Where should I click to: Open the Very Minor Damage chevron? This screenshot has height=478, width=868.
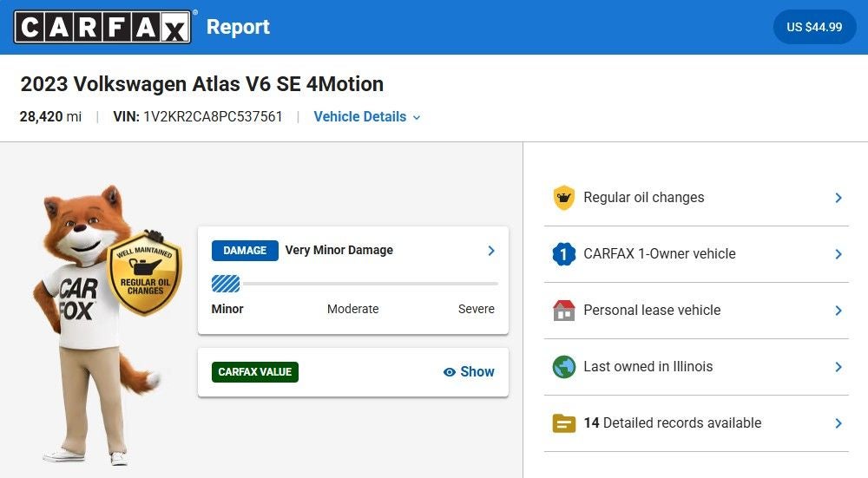(490, 251)
